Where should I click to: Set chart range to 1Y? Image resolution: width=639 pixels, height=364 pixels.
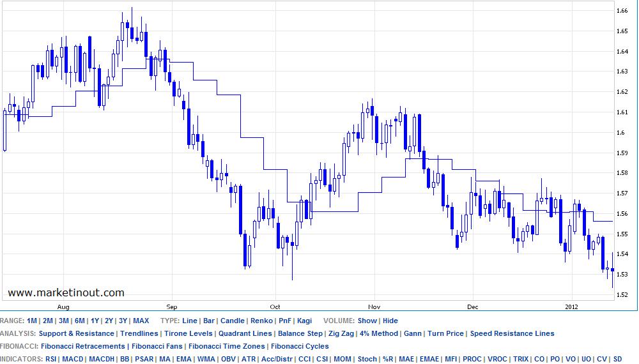(x=95, y=321)
